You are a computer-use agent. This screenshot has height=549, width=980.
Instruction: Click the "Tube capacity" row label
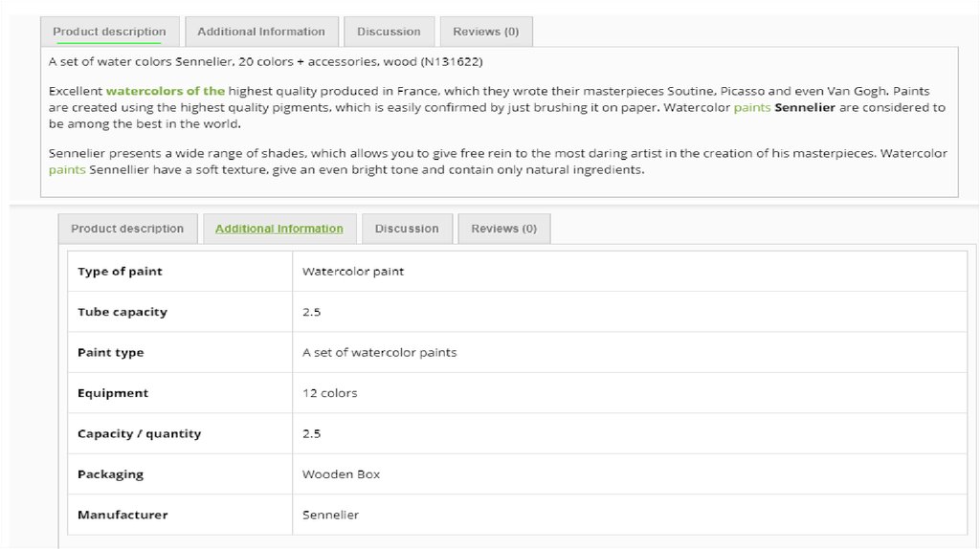(x=122, y=312)
